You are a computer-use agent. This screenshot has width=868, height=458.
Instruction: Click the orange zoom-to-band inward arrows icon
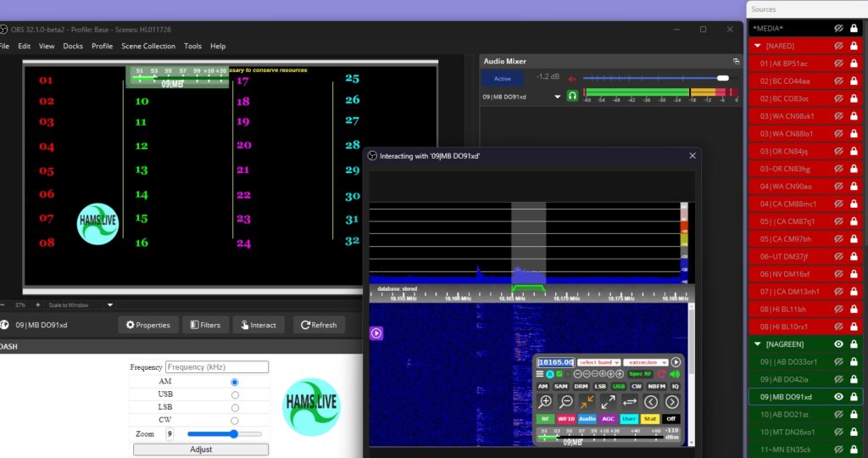pyautogui.click(x=587, y=402)
